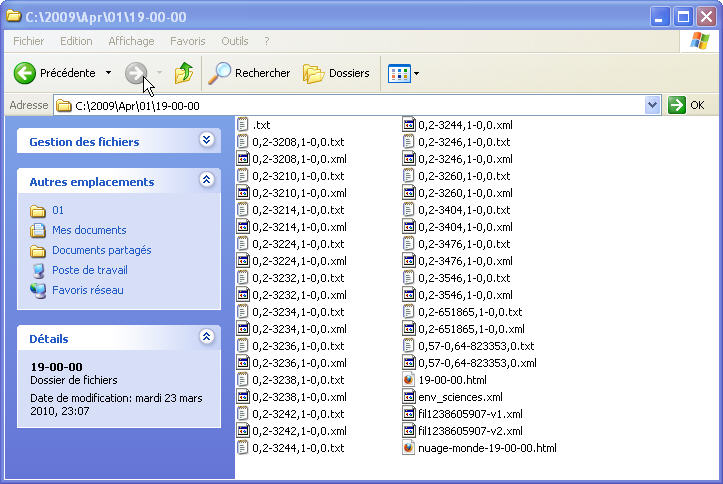This screenshot has width=723, height=484.
Task: Select file name 0,2-3208,1-0,0.txt
Action: click(x=298, y=142)
